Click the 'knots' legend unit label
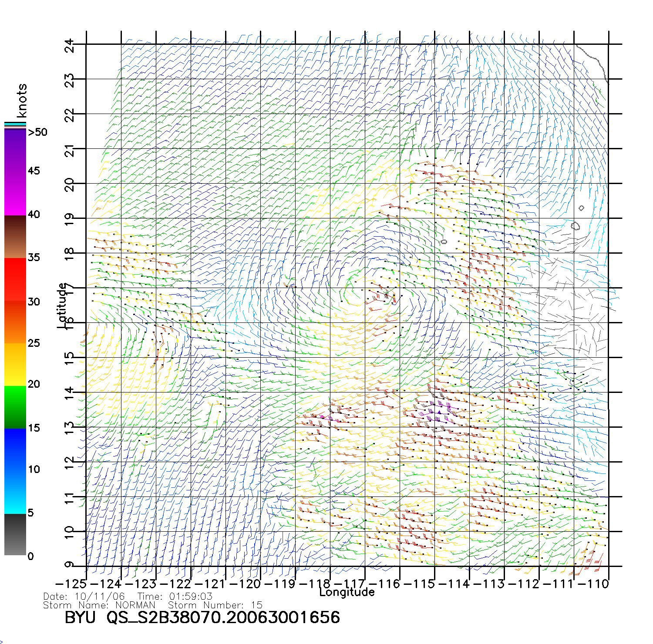Screen dimensions: 653x644 [22, 101]
